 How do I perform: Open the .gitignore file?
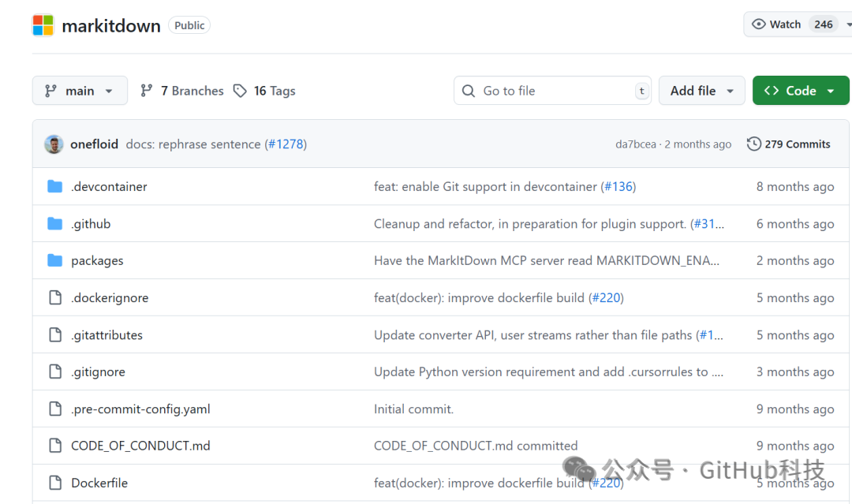click(x=98, y=372)
